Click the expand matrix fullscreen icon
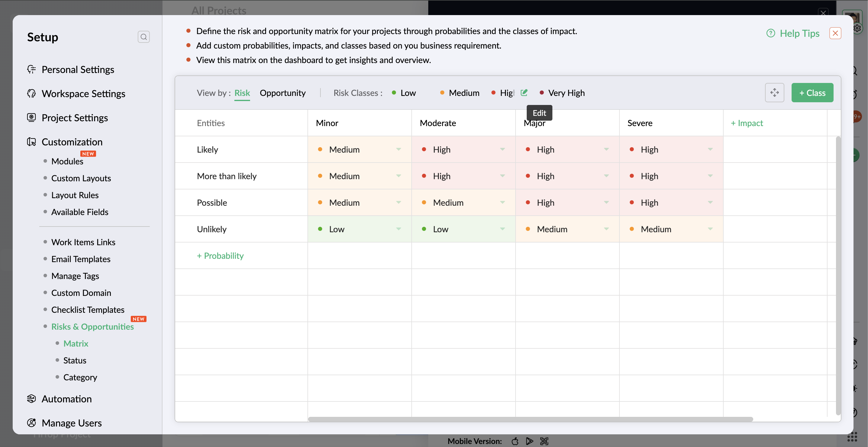Image resolution: width=868 pixels, height=447 pixels. 774,93
